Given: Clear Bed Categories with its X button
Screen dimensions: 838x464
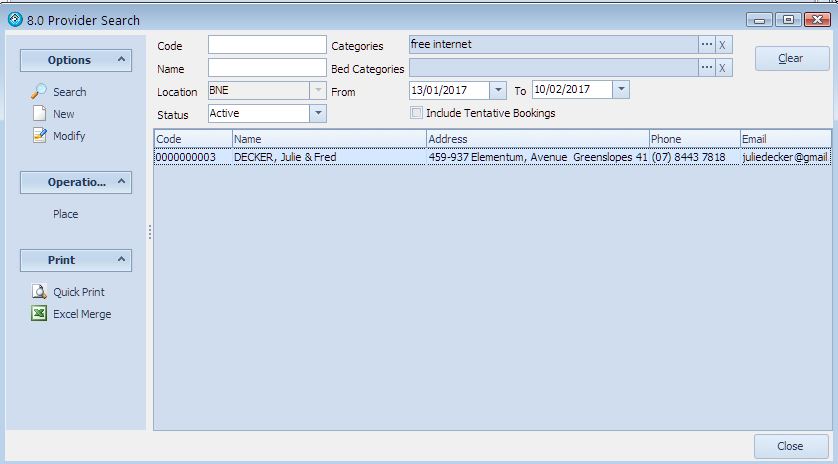Looking at the screenshot, I should click(x=723, y=68).
